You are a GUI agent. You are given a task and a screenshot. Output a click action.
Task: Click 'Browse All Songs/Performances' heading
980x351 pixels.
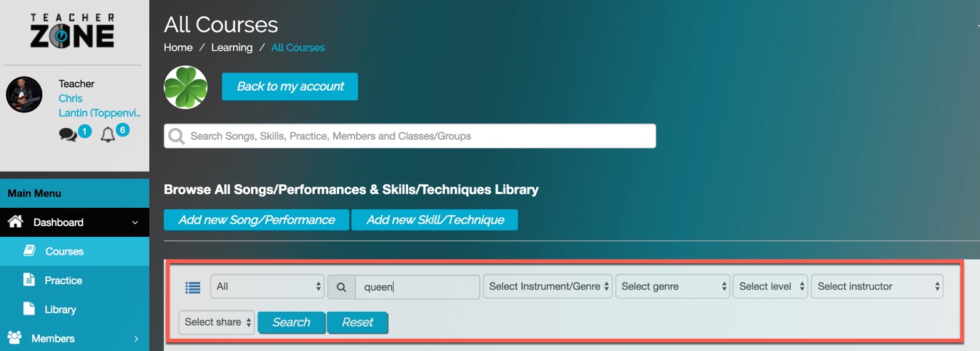point(351,190)
